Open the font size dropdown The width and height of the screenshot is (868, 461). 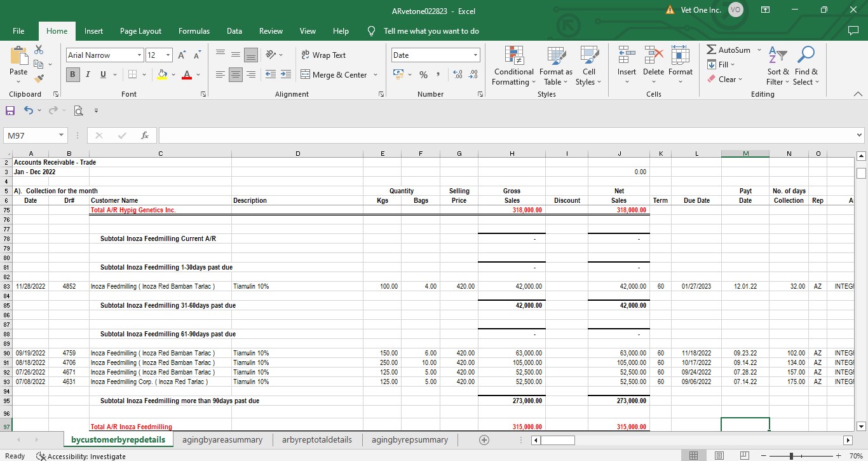168,55
